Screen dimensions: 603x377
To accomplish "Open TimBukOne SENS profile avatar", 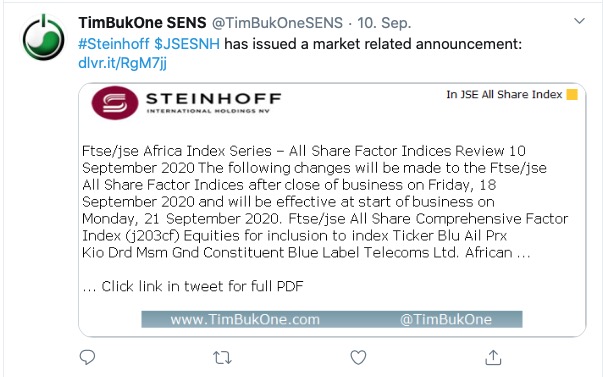I will point(43,37).
